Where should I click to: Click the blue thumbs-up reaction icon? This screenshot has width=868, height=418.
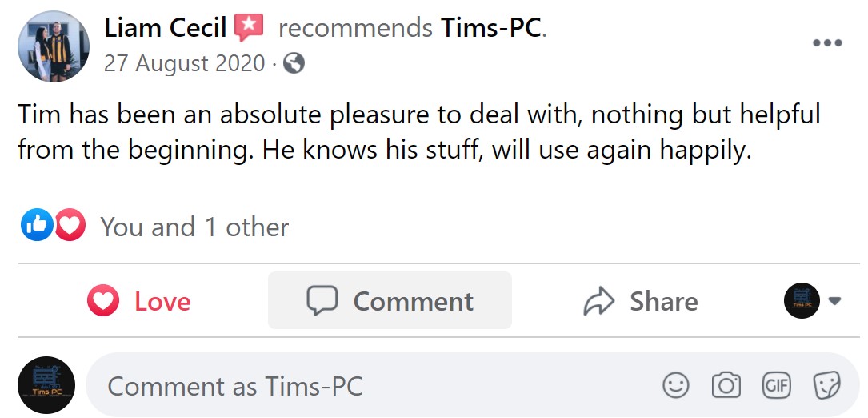point(35,227)
